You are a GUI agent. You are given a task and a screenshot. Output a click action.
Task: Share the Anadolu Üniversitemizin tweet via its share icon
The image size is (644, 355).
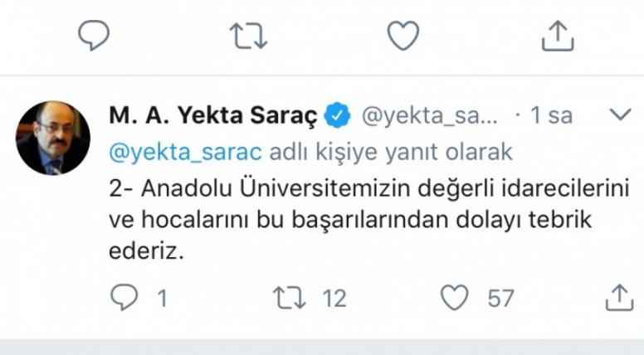tap(620, 297)
